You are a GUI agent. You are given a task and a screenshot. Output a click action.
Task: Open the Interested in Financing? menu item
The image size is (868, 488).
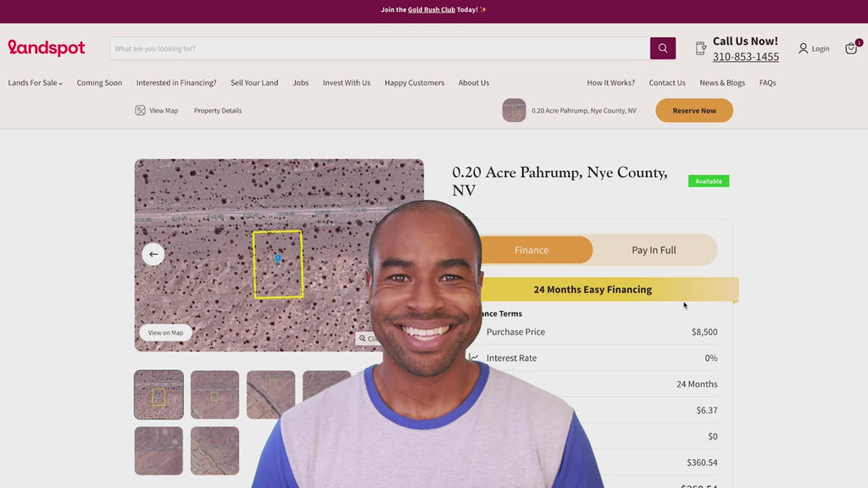coord(176,83)
